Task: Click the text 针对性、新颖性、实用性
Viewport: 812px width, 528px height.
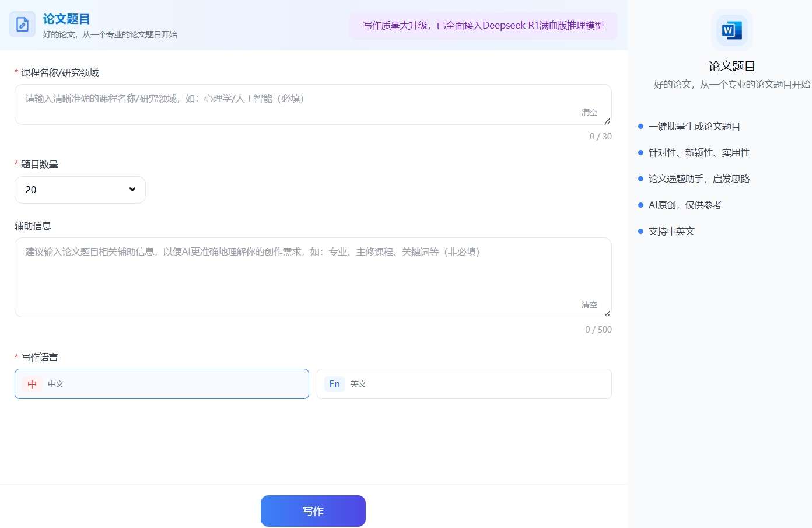Action: pyautogui.click(x=699, y=152)
